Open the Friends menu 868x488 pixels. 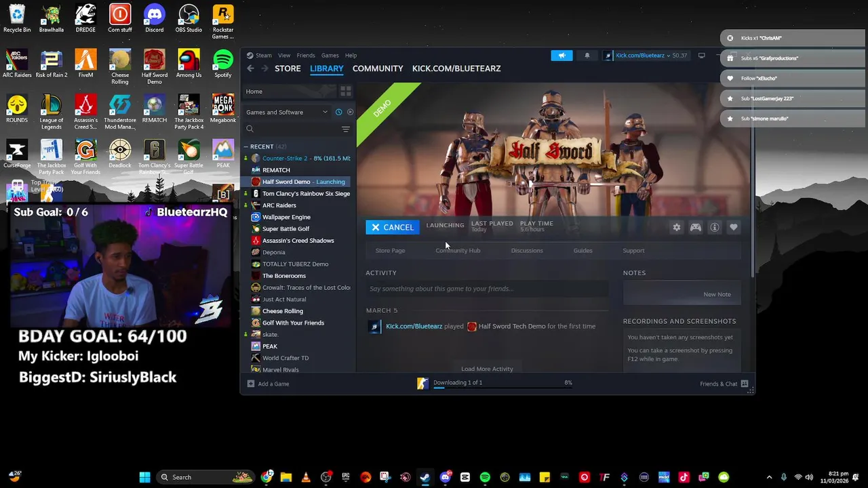306,56
